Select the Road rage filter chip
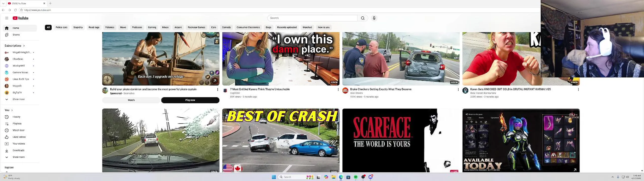 (x=94, y=27)
